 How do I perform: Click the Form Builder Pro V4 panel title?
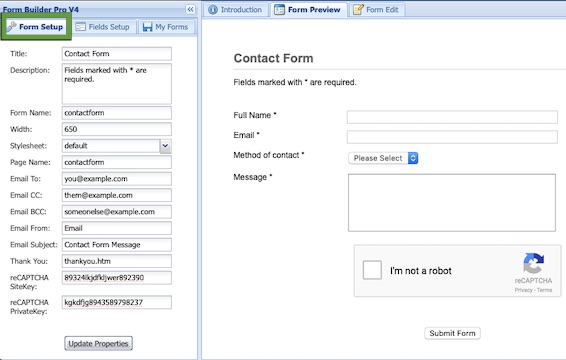tap(40, 9)
